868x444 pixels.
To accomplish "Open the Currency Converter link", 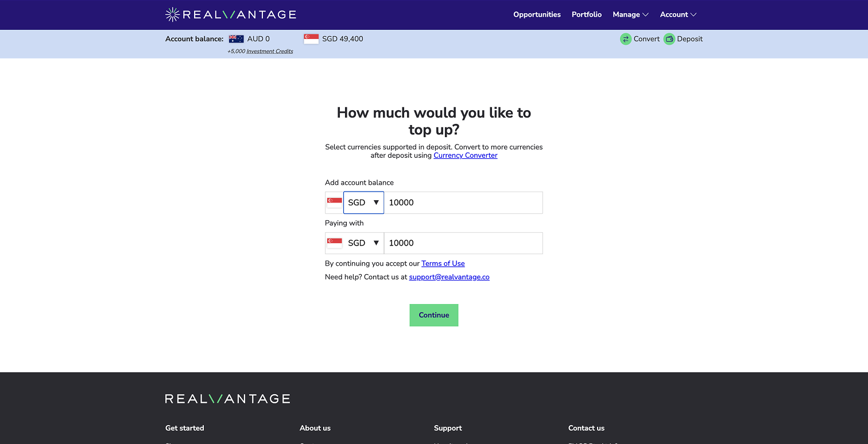I will pos(465,155).
